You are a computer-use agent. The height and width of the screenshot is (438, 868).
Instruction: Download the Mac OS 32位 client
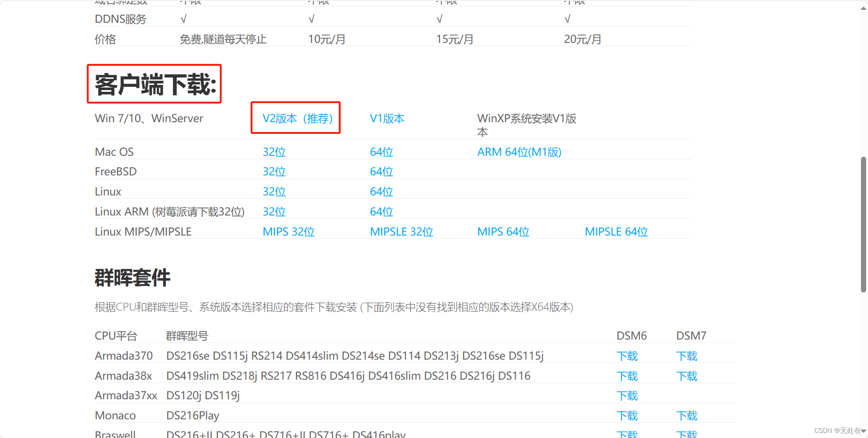[274, 152]
